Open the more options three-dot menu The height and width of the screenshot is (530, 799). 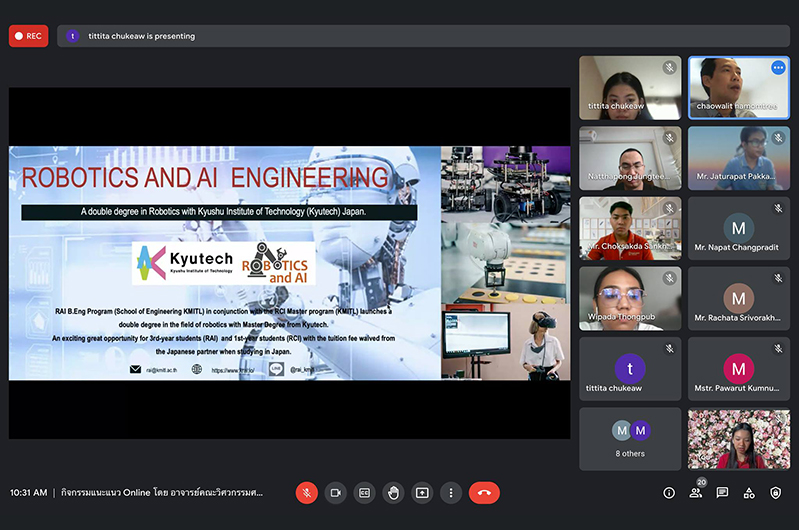click(x=451, y=493)
